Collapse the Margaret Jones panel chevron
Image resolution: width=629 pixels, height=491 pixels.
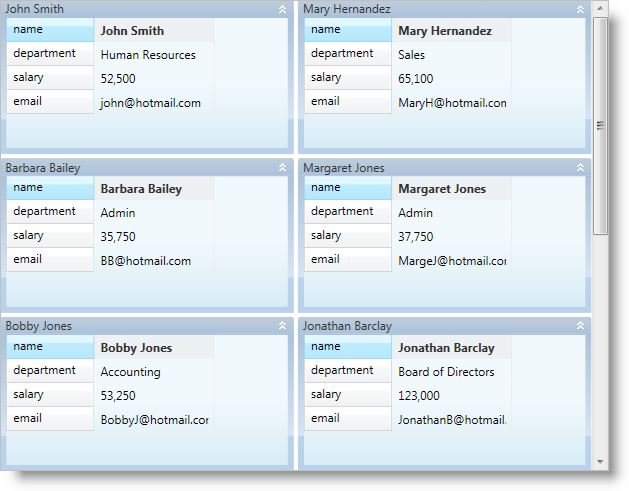(x=580, y=168)
